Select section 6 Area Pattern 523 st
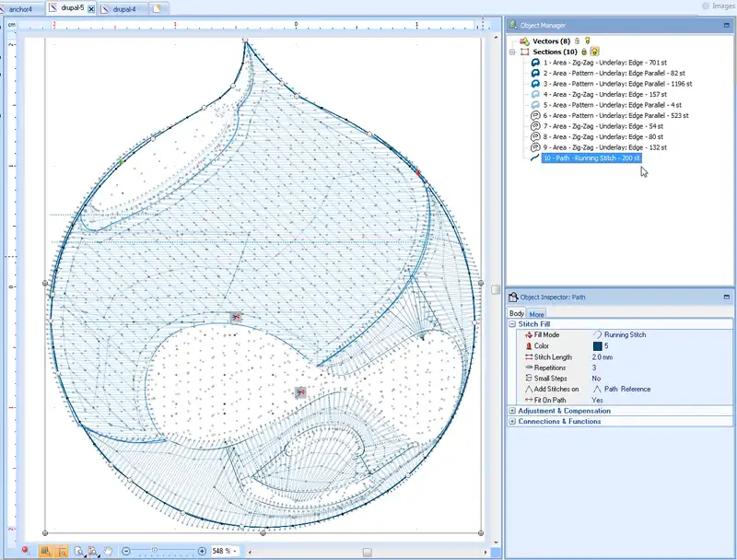This screenshot has width=737, height=560. [617, 115]
